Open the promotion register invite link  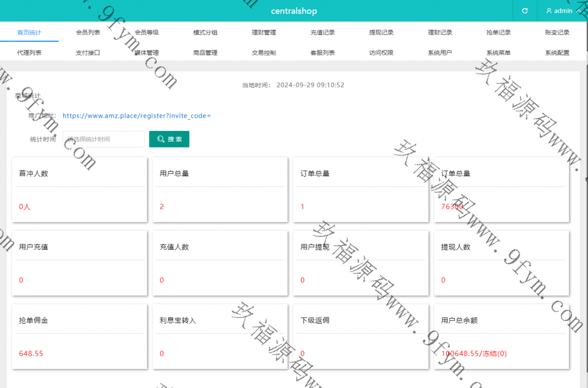click(137, 115)
